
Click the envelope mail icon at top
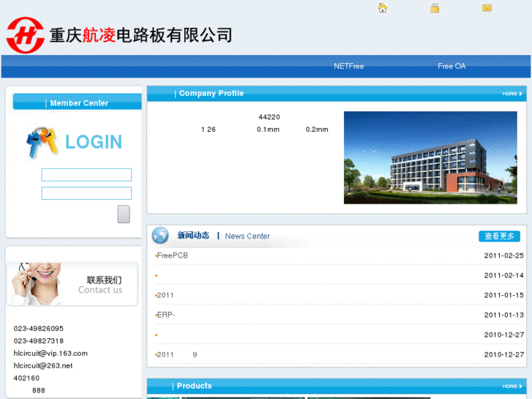pos(487,8)
